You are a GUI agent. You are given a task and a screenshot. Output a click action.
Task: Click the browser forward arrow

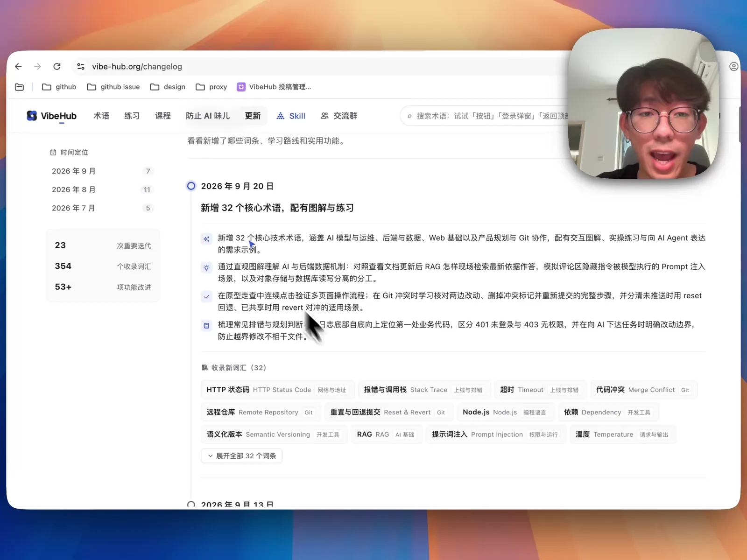tap(37, 67)
